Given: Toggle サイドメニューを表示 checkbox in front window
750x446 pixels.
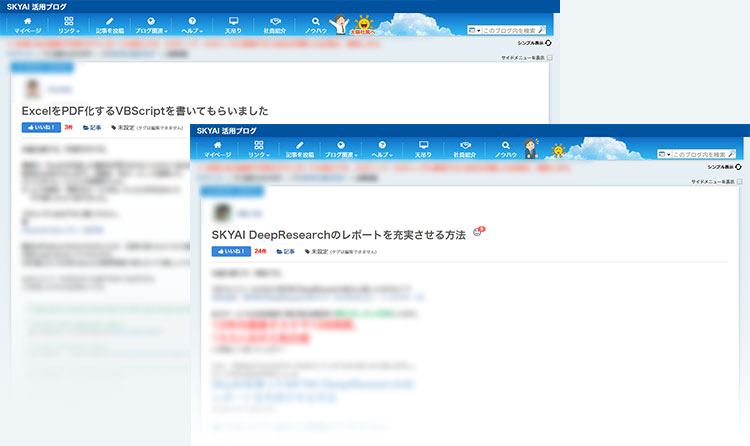Looking at the screenshot, I should [x=740, y=182].
